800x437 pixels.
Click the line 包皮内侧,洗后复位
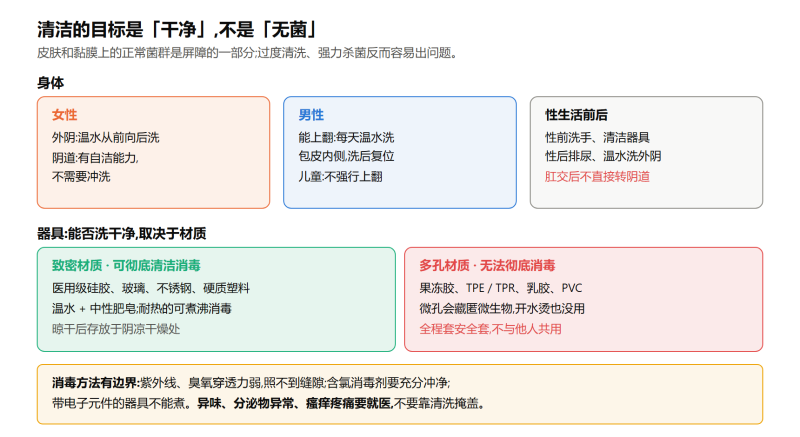(x=346, y=156)
